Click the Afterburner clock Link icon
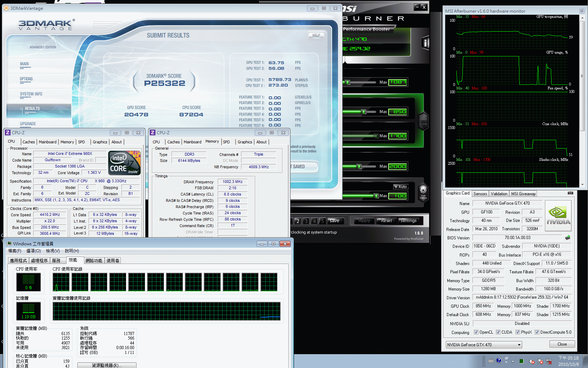This screenshot has width=588, height=368. point(423,121)
